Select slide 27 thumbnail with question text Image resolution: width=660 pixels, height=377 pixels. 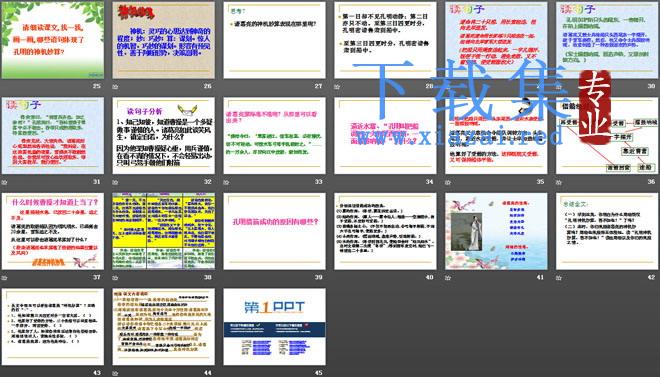pos(274,40)
